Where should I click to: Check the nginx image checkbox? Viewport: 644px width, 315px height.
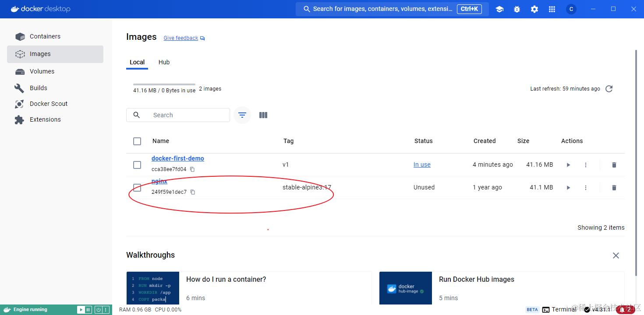137,188
